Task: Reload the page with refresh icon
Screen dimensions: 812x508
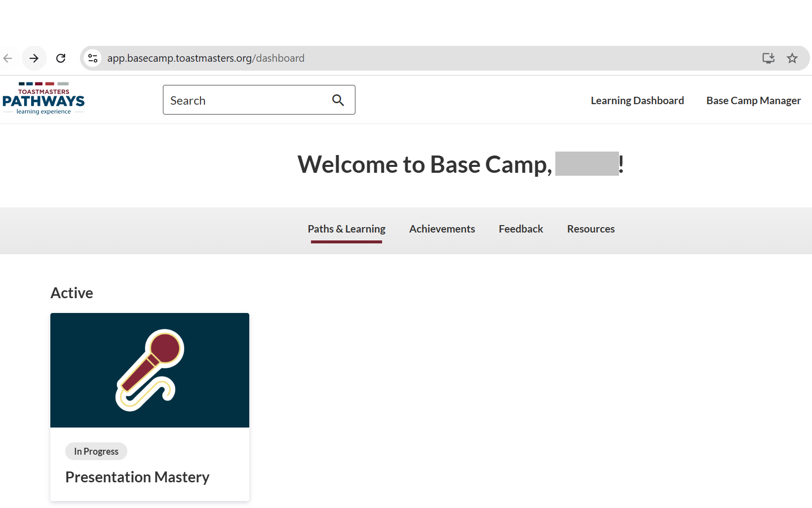Action: [x=61, y=58]
